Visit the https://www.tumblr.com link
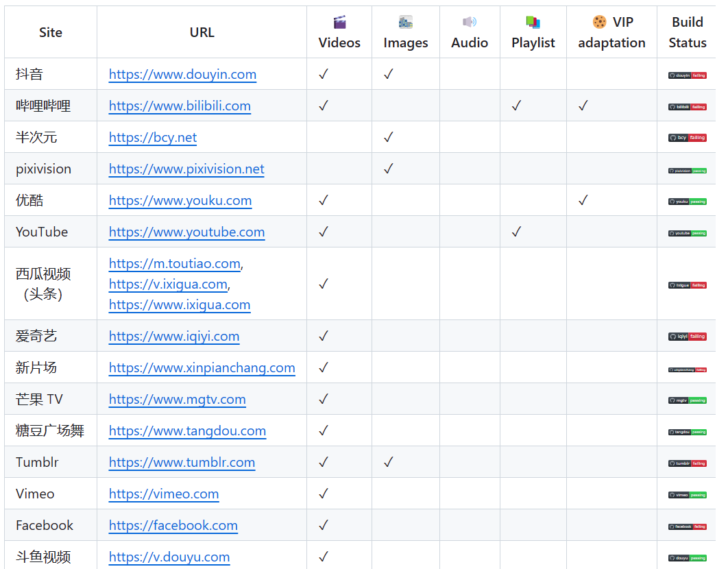The width and height of the screenshot is (728, 569). [182, 463]
